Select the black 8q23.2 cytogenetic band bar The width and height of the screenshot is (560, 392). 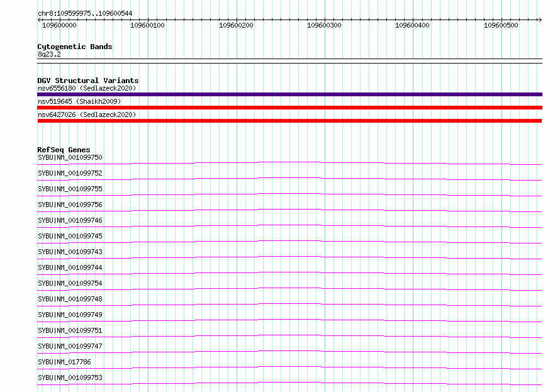(289, 61)
